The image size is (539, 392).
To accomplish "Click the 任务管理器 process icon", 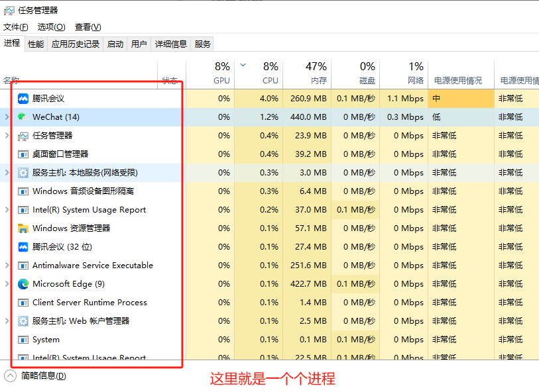I will 23,136.
